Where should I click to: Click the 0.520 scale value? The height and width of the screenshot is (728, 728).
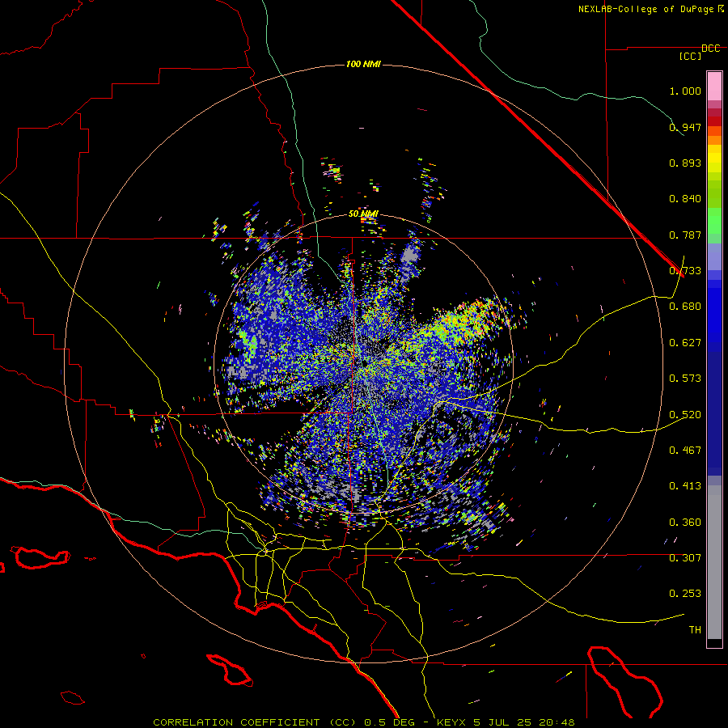click(685, 415)
